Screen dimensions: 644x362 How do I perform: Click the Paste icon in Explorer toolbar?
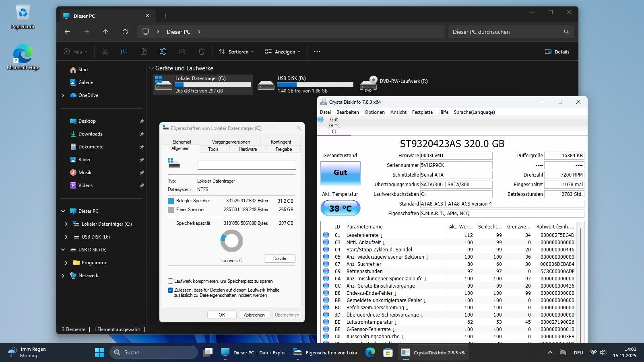[x=144, y=51]
